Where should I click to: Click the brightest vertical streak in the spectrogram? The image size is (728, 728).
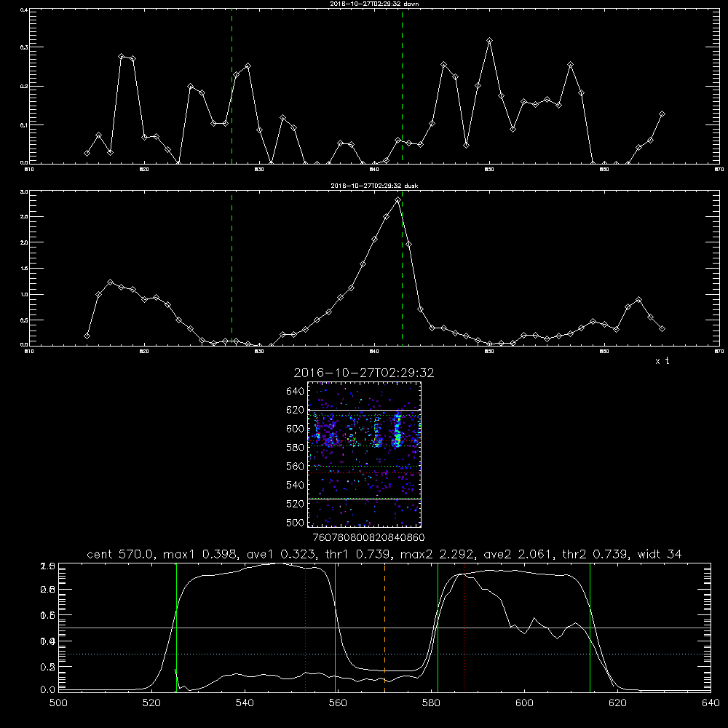tap(397, 431)
